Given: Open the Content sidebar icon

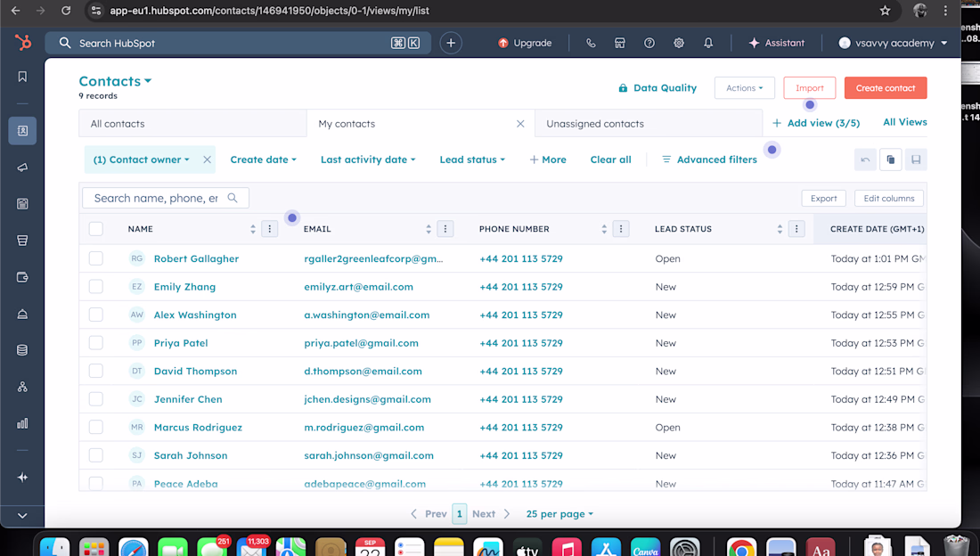Looking at the screenshot, I should pyautogui.click(x=22, y=204).
